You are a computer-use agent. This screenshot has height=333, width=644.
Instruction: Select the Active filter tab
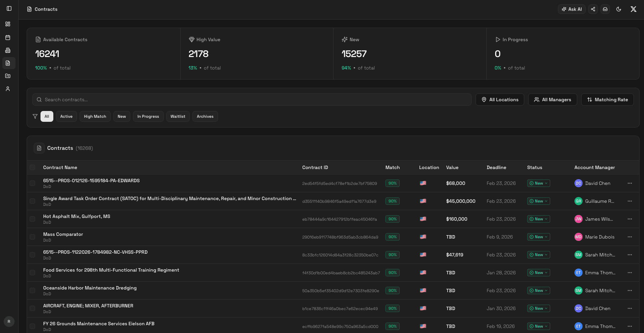click(66, 116)
